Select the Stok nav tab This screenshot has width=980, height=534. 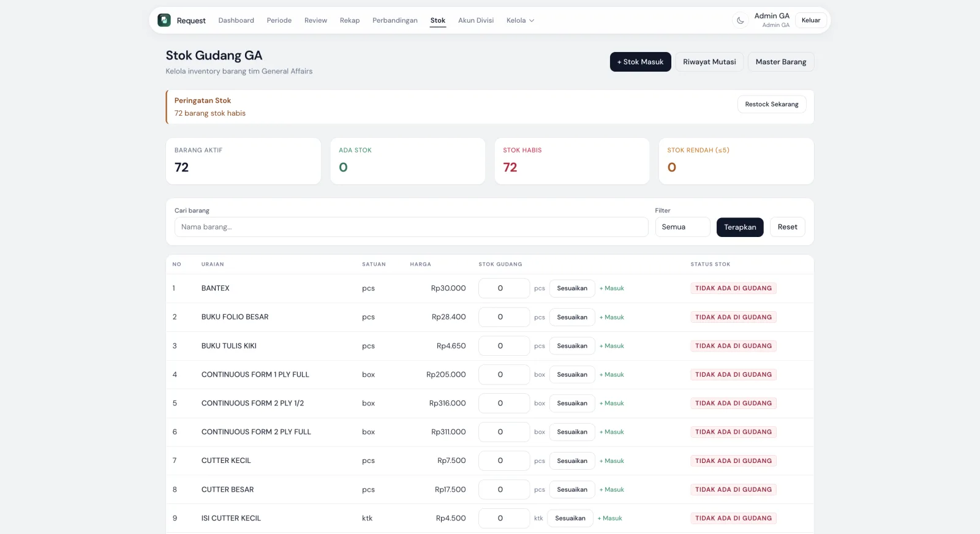pos(438,20)
